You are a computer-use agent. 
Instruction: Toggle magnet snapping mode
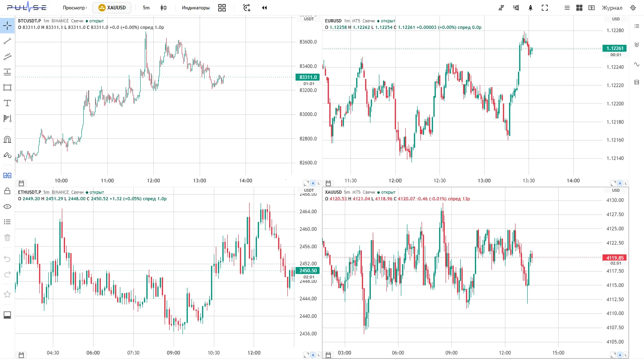click(x=7, y=140)
